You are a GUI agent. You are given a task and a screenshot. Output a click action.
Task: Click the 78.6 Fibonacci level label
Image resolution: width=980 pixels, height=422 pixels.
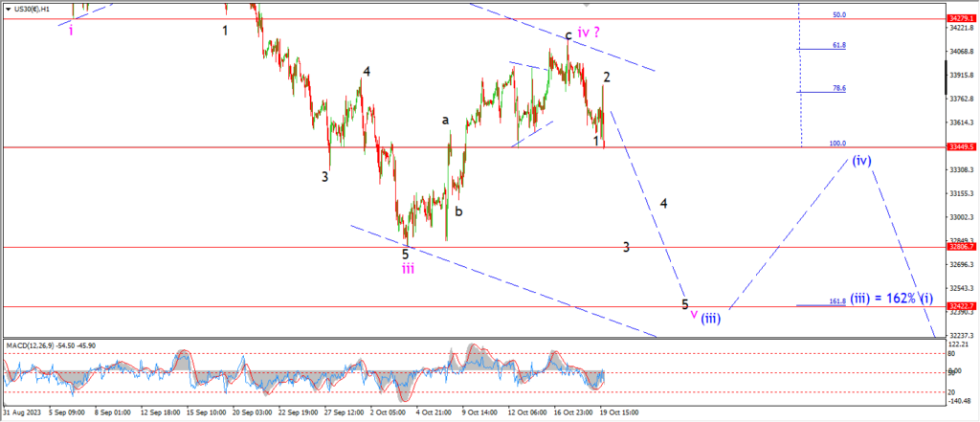click(838, 88)
